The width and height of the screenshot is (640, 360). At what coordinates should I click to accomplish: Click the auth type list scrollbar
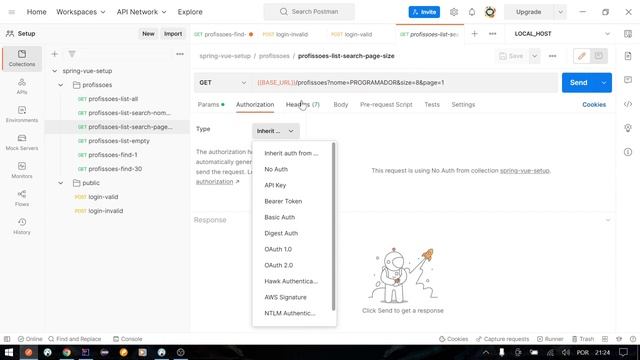[333, 227]
